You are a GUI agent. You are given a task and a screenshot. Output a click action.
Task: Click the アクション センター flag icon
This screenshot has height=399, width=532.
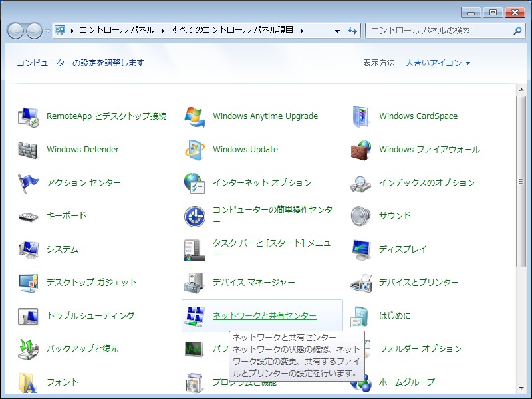tap(27, 183)
